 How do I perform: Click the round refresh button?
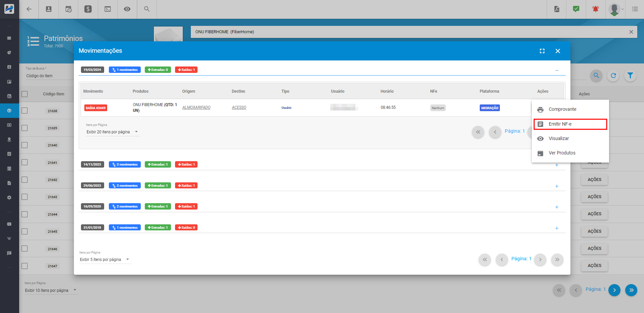(x=613, y=76)
